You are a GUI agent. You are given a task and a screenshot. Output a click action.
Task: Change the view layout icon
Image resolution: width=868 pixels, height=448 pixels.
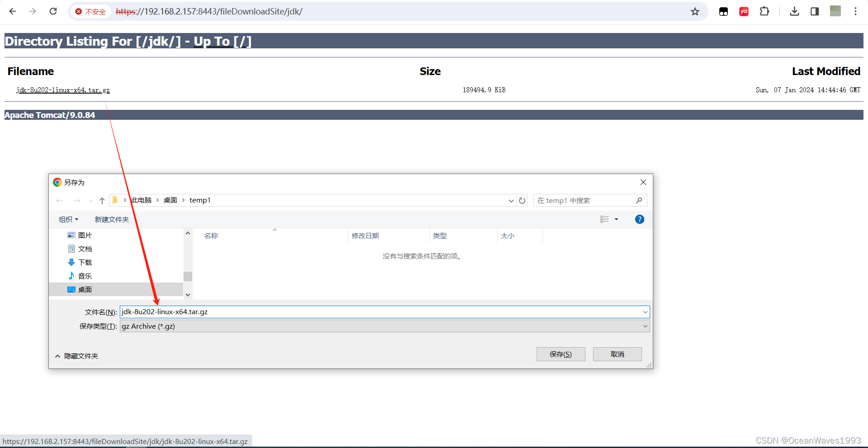coord(604,219)
